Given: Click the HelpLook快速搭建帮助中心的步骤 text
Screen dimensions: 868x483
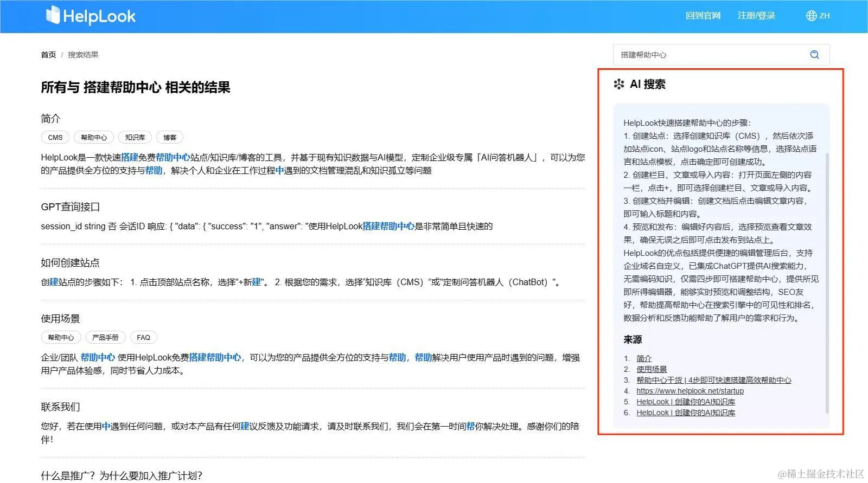Looking at the screenshot, I should (x=687, y=123).
